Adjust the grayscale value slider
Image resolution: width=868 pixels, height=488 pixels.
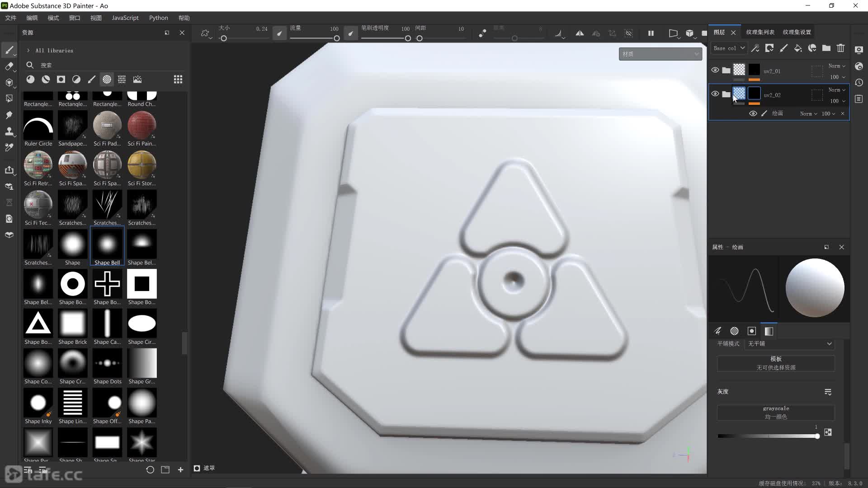[x=768, y=436]
